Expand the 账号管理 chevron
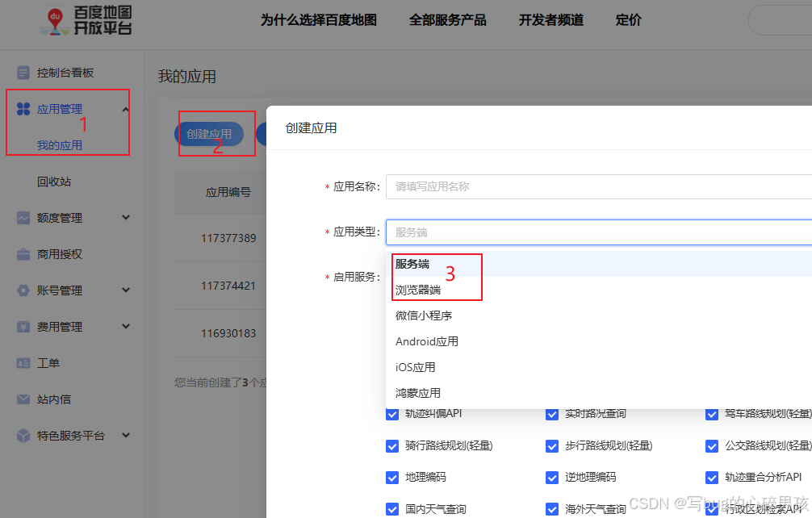 click(125, 290)
